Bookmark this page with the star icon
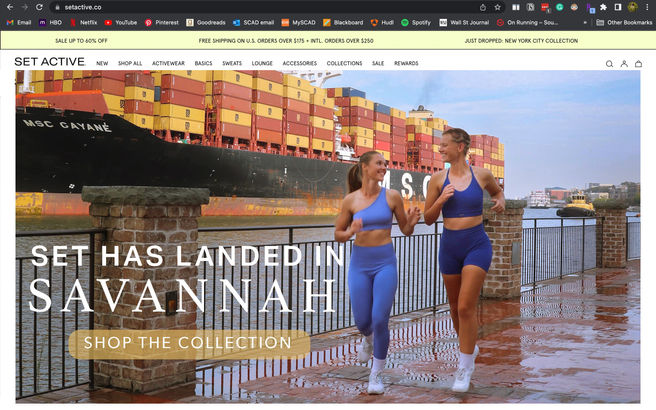 click(497, 7)
